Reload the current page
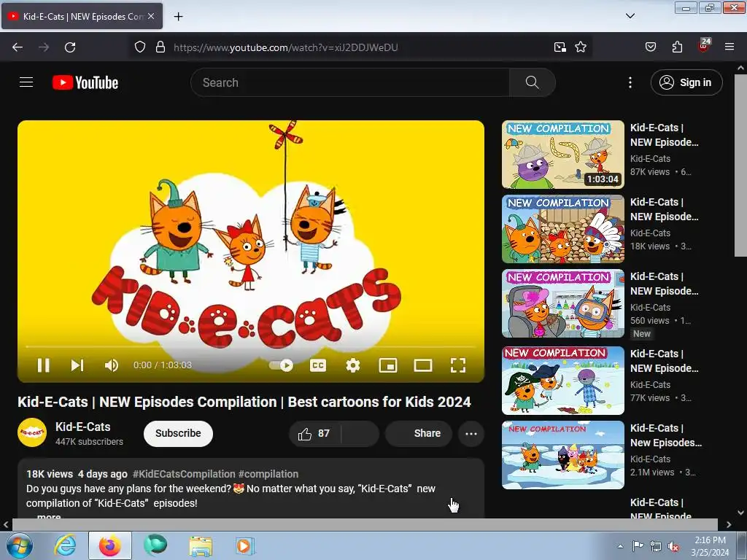This screenshot has width=747, height=560. pos(70,47)
